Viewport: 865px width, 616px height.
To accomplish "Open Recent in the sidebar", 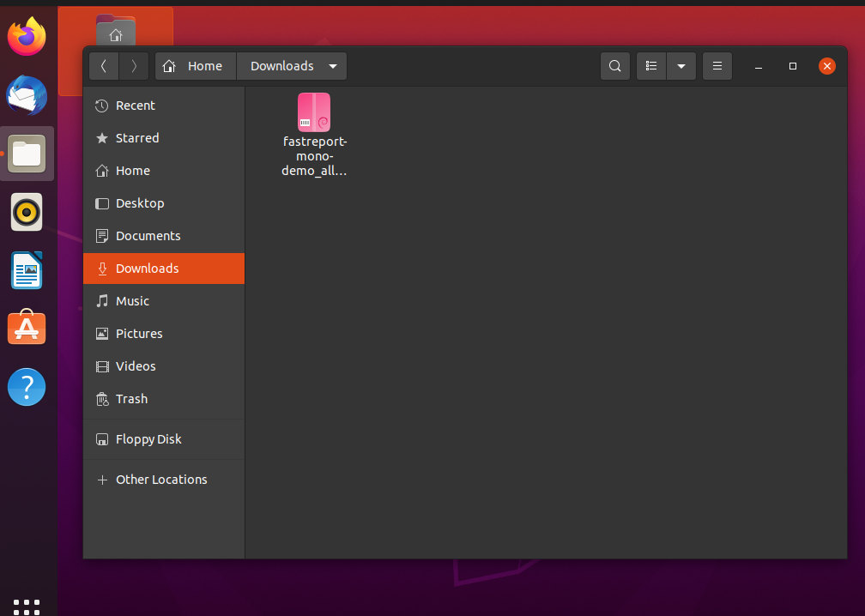I will click(135, 106).
